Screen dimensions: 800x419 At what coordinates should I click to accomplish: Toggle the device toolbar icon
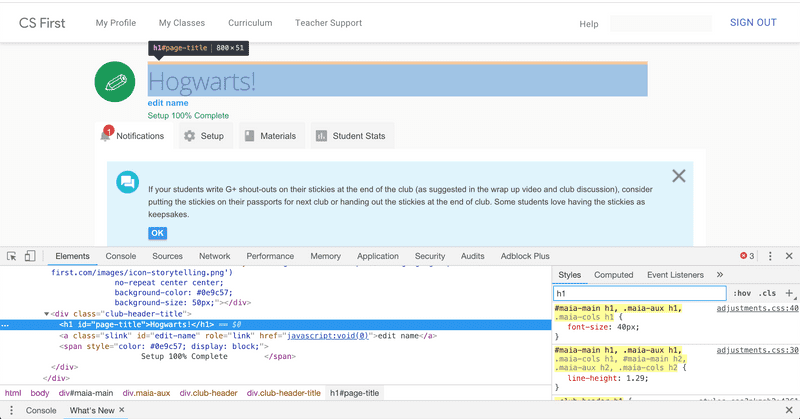click(30, 256)
